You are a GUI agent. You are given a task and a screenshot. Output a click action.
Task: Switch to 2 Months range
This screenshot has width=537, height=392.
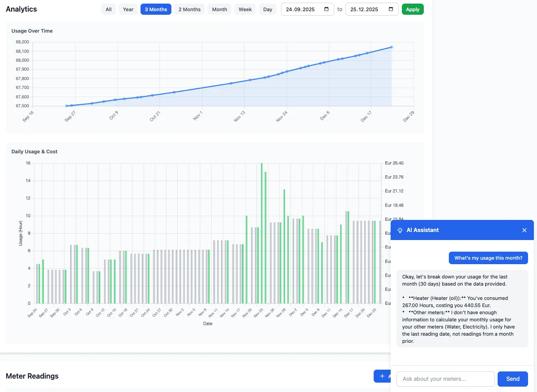[x=190, y=9]
